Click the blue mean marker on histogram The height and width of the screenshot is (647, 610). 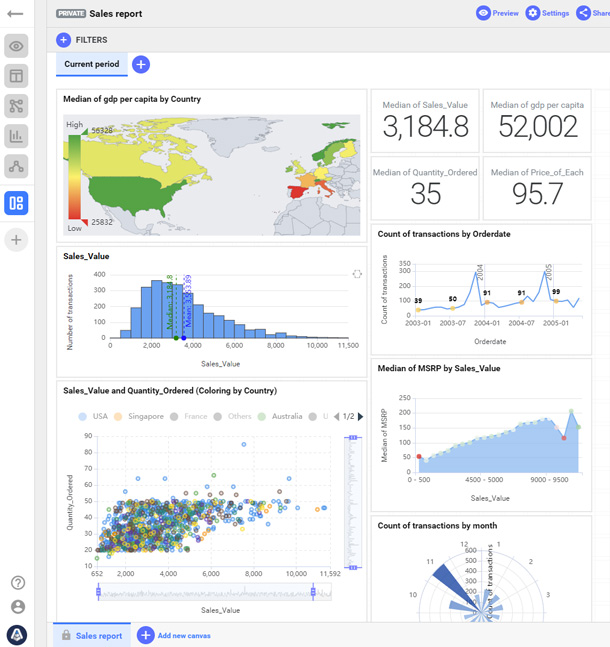pos(184,338)
